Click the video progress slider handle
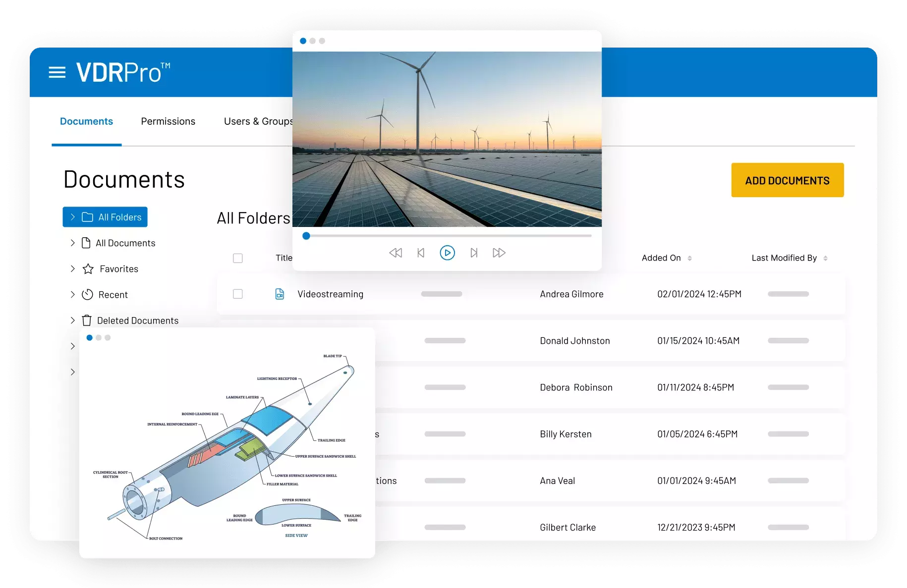Screen dimensions: 907x588 306,236
